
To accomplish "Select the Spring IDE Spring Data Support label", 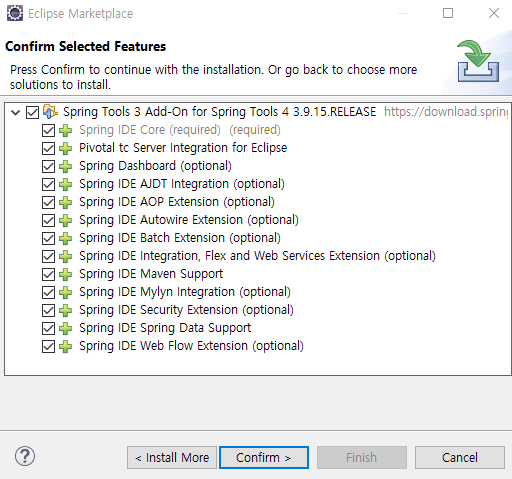I will point(165,328).
